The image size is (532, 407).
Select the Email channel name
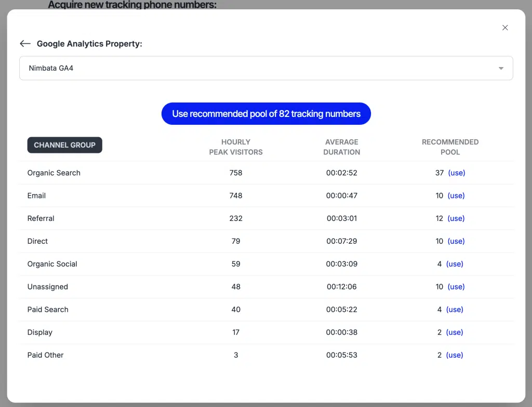[x=37, y=195]
